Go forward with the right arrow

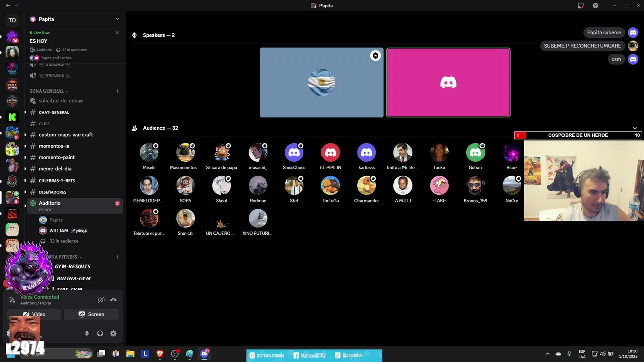coord(17,5)
